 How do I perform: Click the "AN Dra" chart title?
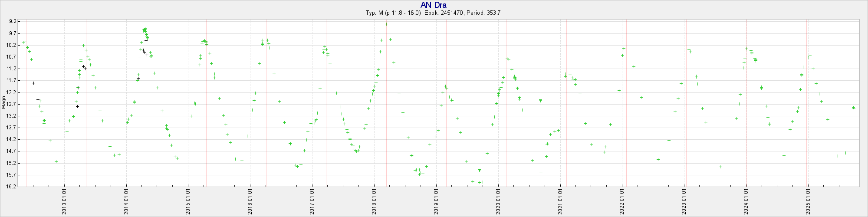pos(433,5)
